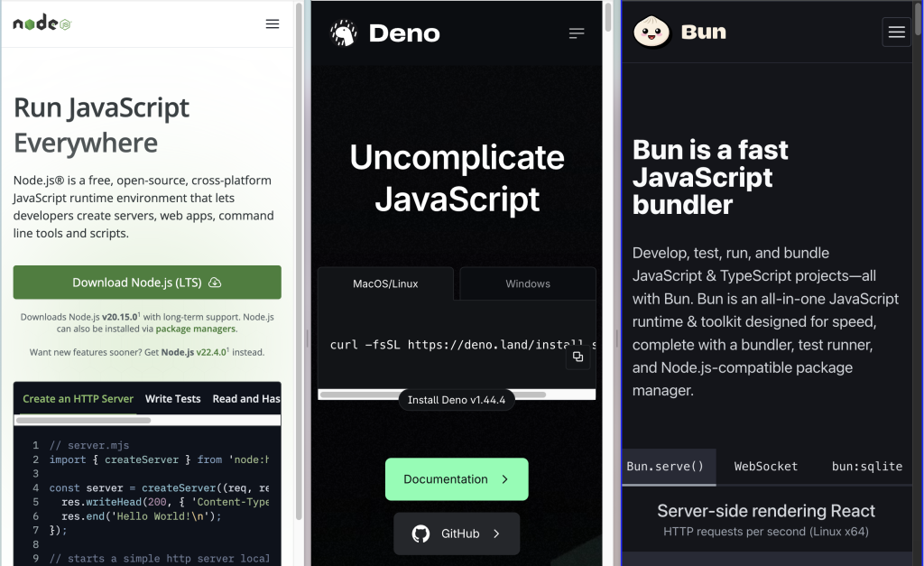Open the Node.js hamburger menu
924x566 pixels.
point(273,24)
